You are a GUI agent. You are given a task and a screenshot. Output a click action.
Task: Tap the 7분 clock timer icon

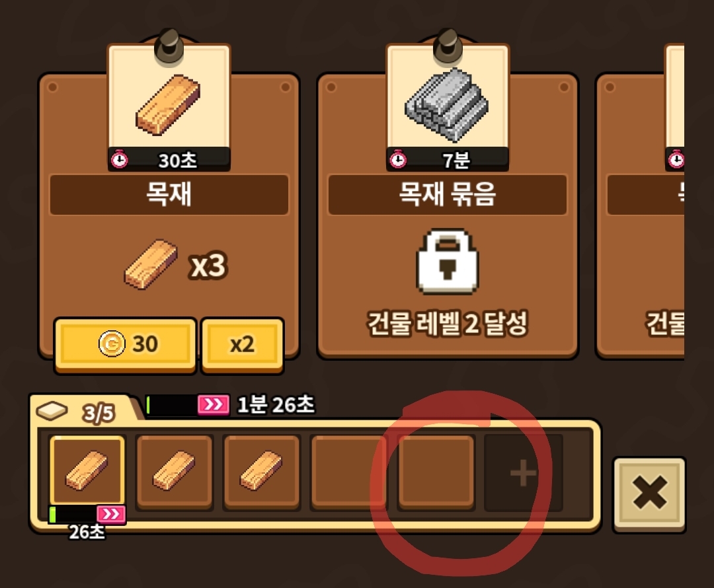click(x=398, y=159)
